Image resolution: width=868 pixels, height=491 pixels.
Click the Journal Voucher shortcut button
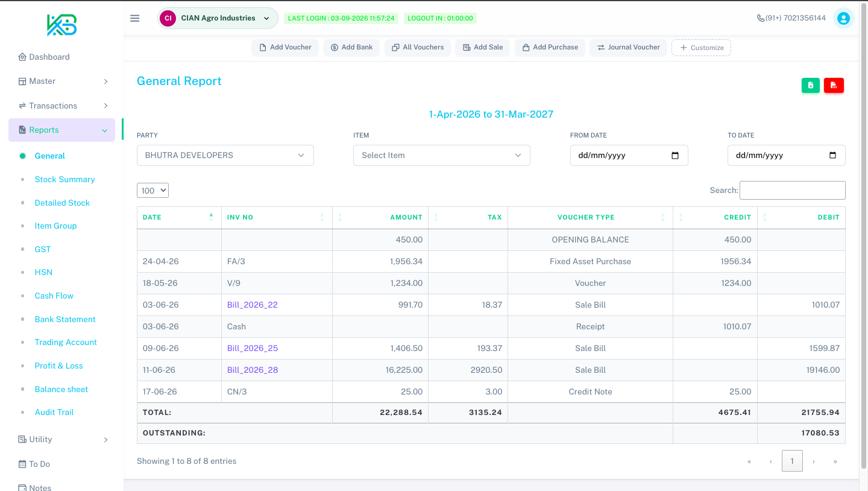point(629,48)
